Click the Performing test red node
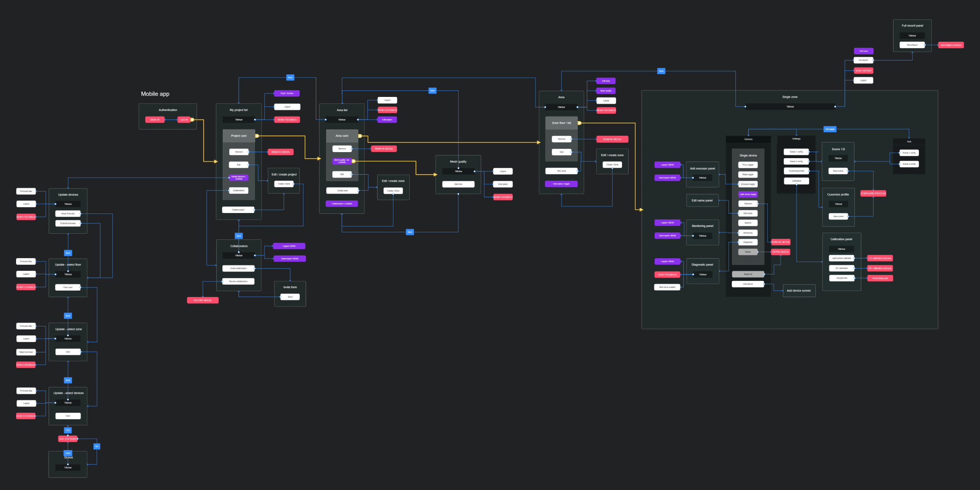This screenshot has height=490, width=980. point(880,278)
